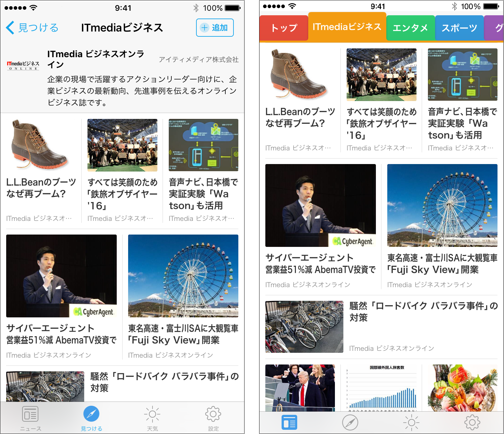Tap headline 音声ナビ、日本橋で in left phone
504x434 pixels.
(204, 194)
